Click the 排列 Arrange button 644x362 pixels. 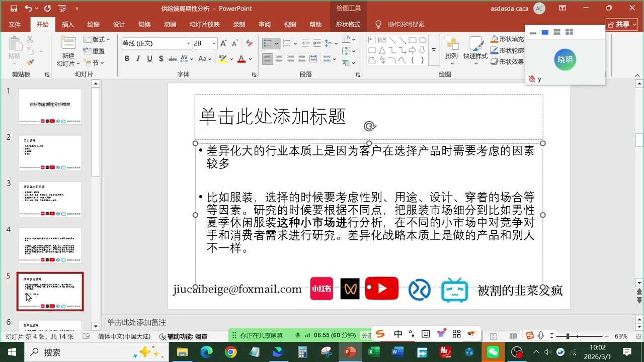tap(452, 49)
